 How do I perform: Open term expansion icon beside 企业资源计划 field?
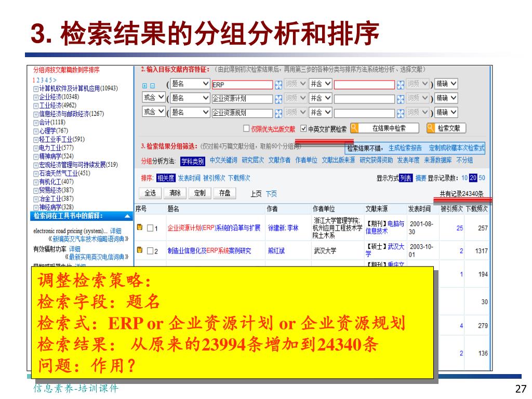[x=278, y=99]
